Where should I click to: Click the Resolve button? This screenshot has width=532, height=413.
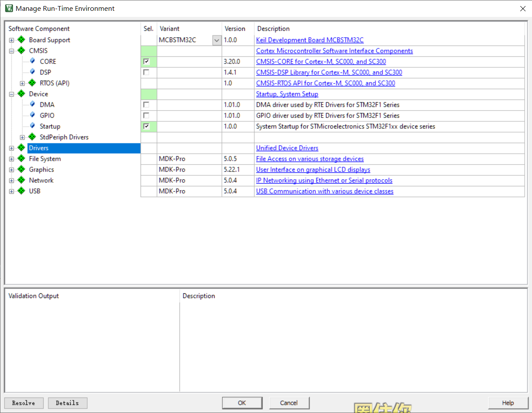24,403
